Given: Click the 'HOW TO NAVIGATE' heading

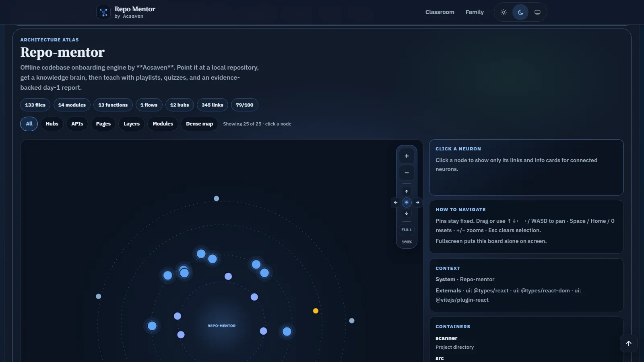Looking at the screenshot, I should point(460,210).
